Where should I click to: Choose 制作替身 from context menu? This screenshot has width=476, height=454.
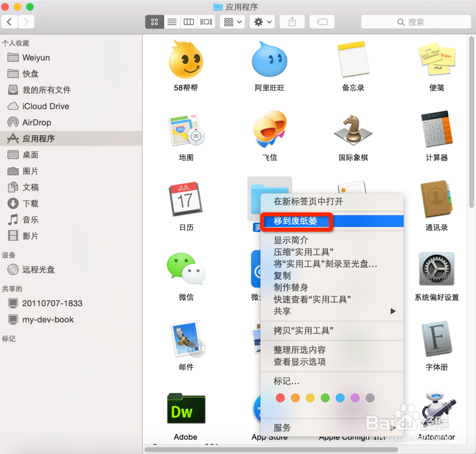tap(332, 287)
